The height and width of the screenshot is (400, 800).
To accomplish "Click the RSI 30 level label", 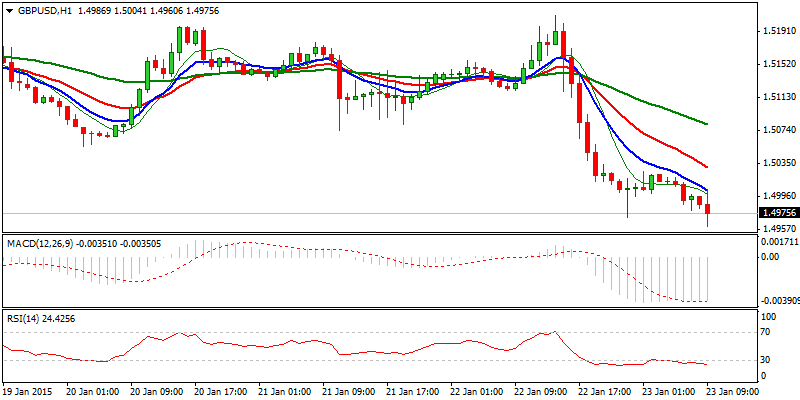I will click(767, 360).
